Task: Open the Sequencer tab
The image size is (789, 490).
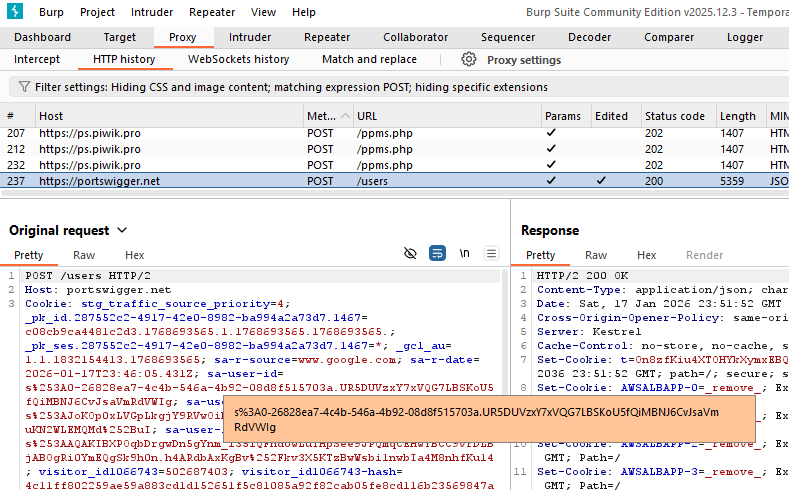Action: [x=508, y=37]
